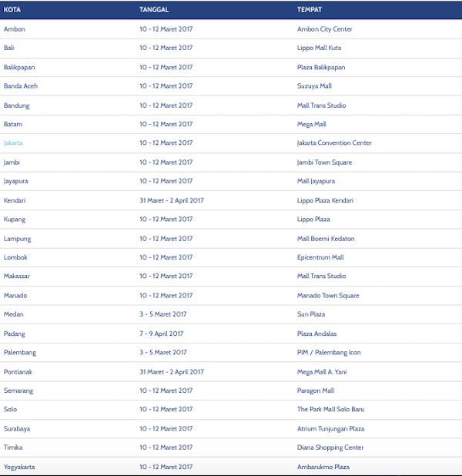462x476 pixels.
Task: Click the KOTA column header
Action: pos(12,10)
